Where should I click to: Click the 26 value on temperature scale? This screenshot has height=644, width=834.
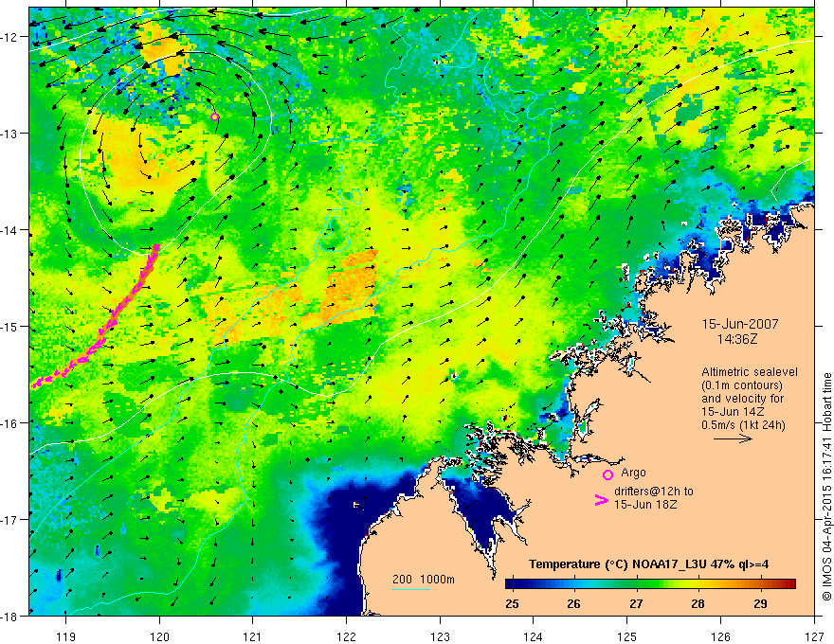(x=573, y=604)
